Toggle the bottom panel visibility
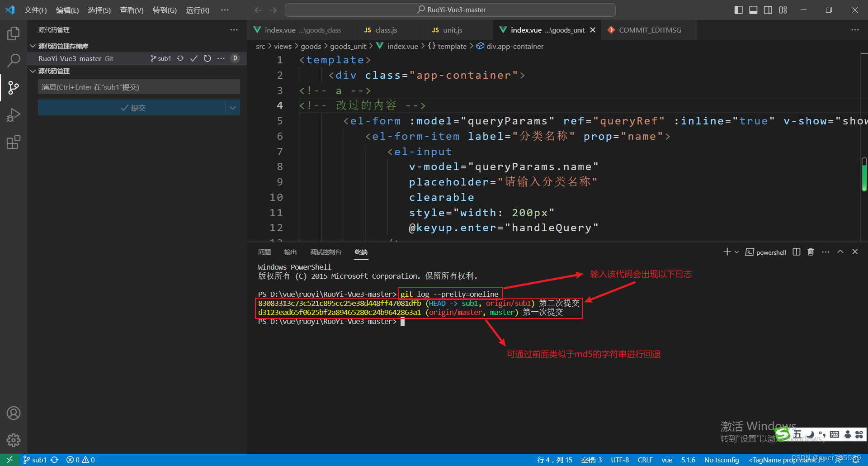 pos(753,10)
